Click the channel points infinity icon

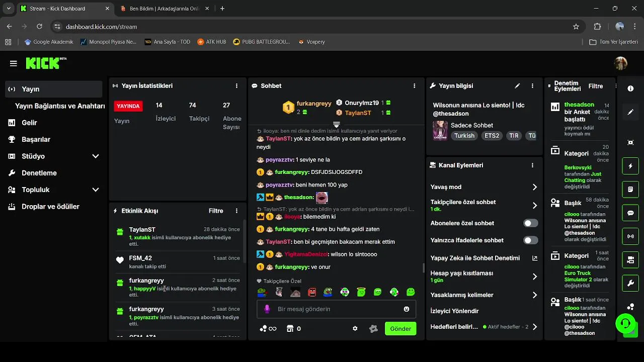click(268, 328)
